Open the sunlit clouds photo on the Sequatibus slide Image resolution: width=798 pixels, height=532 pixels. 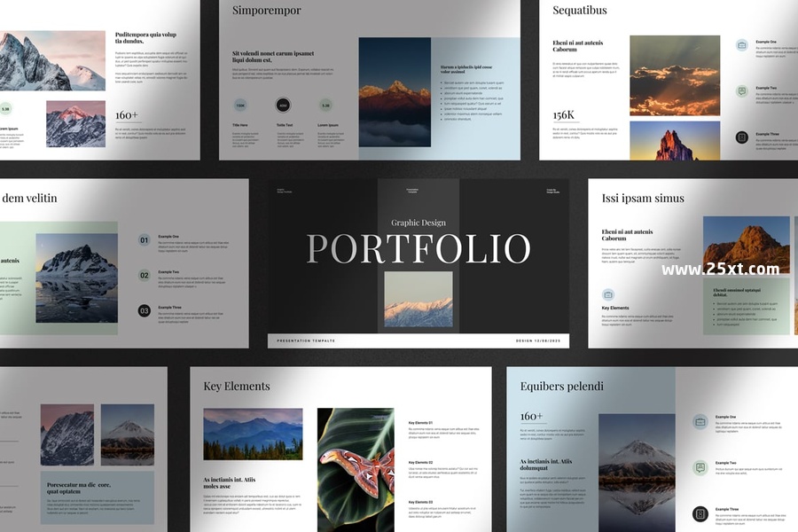[675, 75]
